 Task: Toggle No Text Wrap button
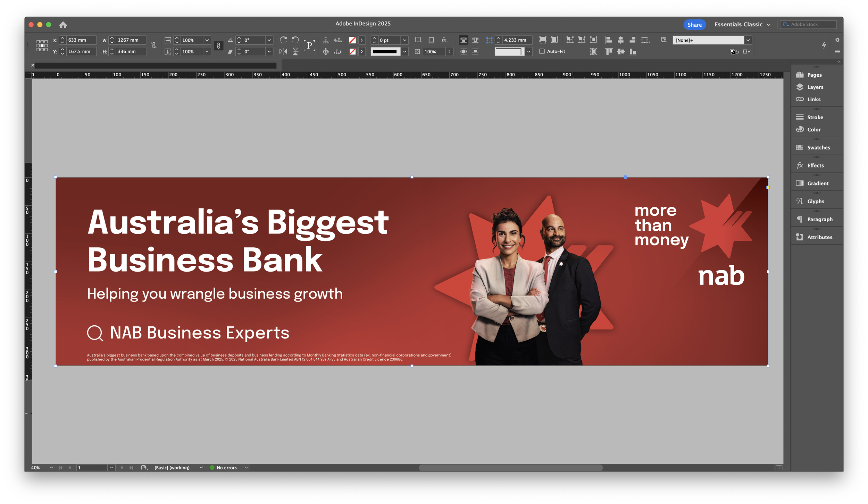point(463,40)
